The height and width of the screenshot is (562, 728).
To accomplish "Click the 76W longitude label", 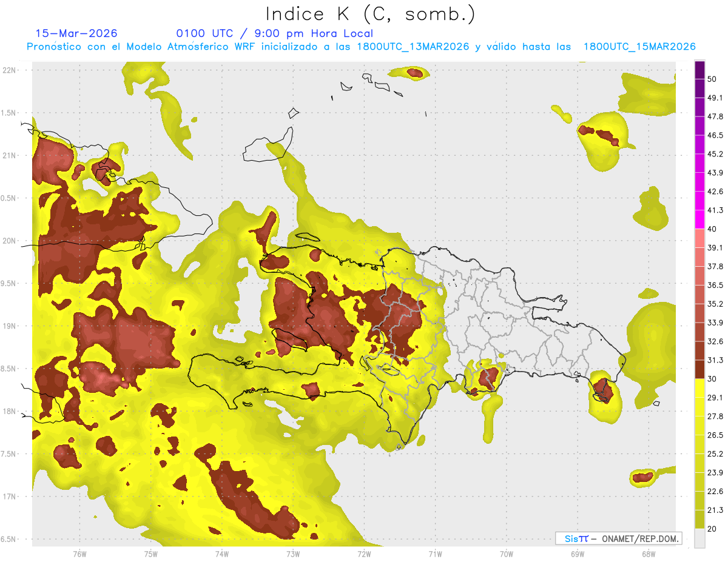I will [x=79, y=554].
